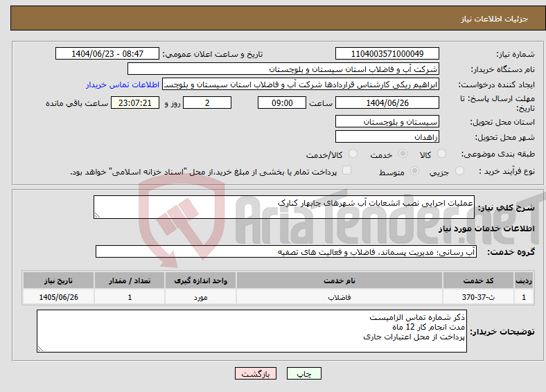Select the جزیی purchase type radio
Viewport: 546px width, 392px height.
[x=459, y=171]
